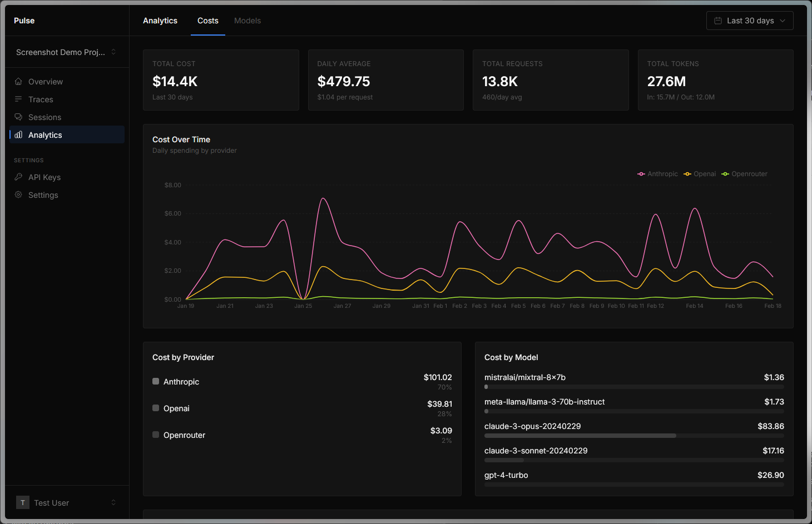Click the API Keys key icon
This screenshot has height=524, width=812.
(18, 177)
